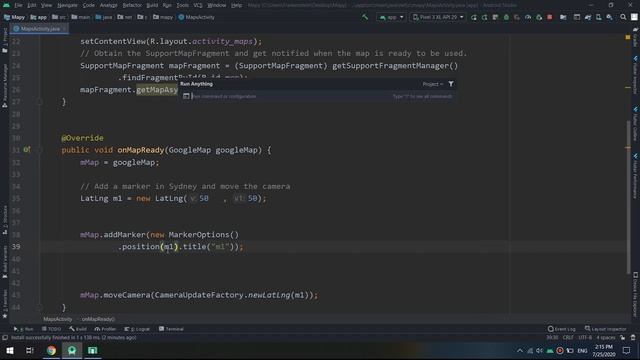Click the override gutter icon on line 31
The height and width of the screenshot is (360, 640).
click(27, 150)
